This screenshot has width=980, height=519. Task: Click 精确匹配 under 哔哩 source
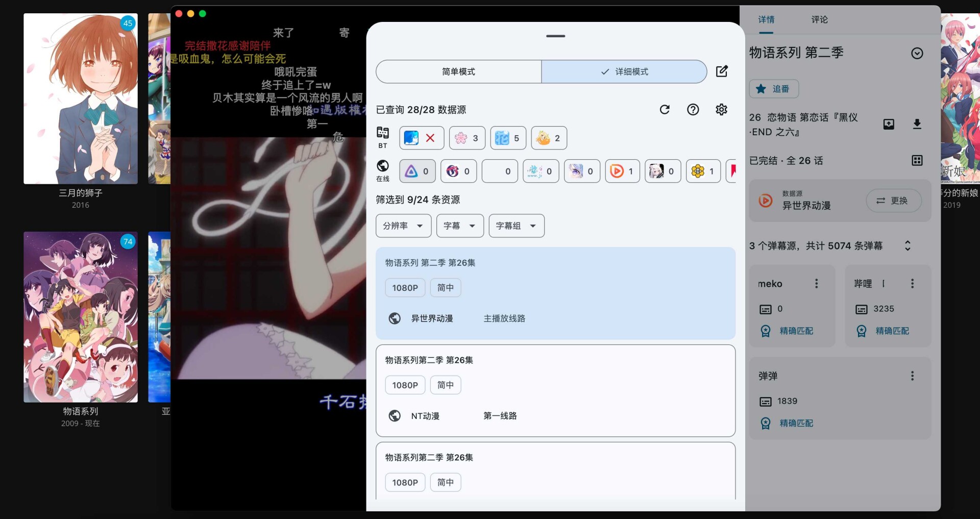click(883, 331)
